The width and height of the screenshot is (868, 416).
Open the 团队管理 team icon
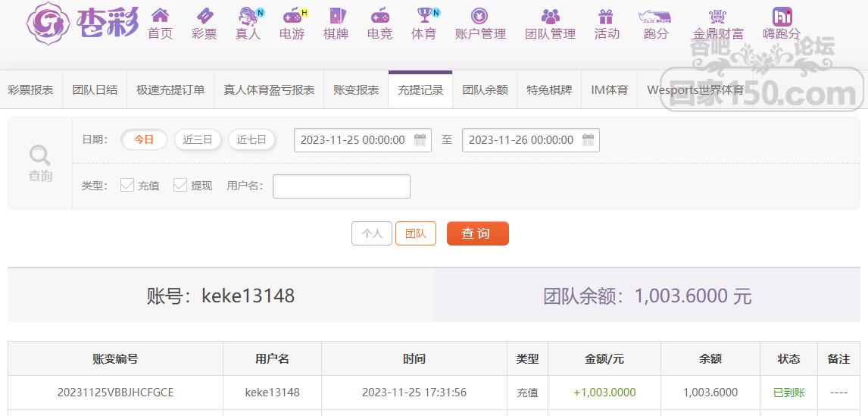(551, 16)
